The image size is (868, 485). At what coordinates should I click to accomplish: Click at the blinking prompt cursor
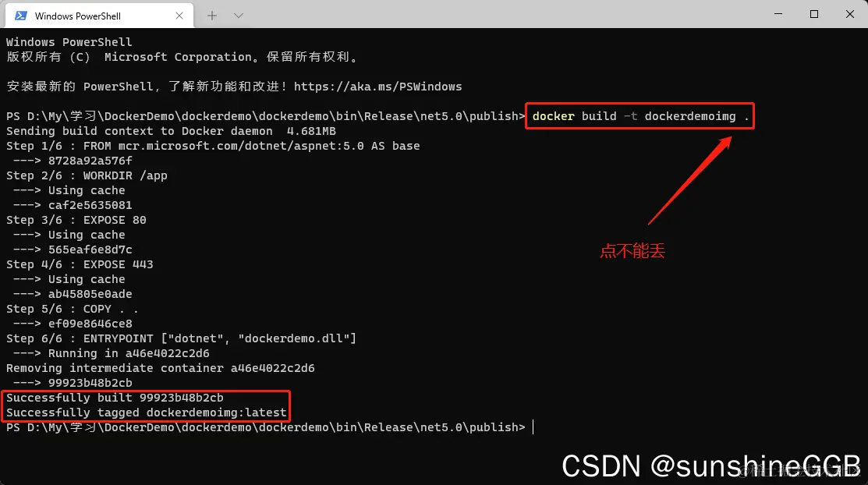[533, 427]
